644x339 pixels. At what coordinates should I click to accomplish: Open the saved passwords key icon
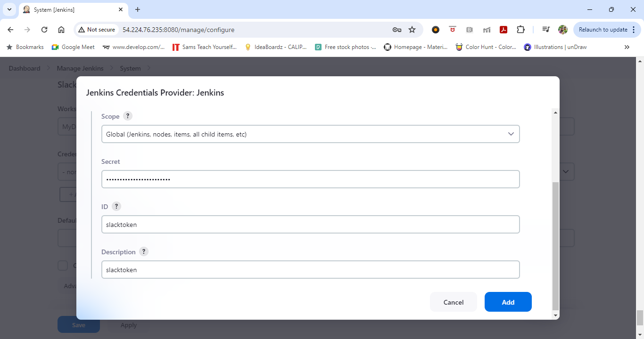point(397,30)
